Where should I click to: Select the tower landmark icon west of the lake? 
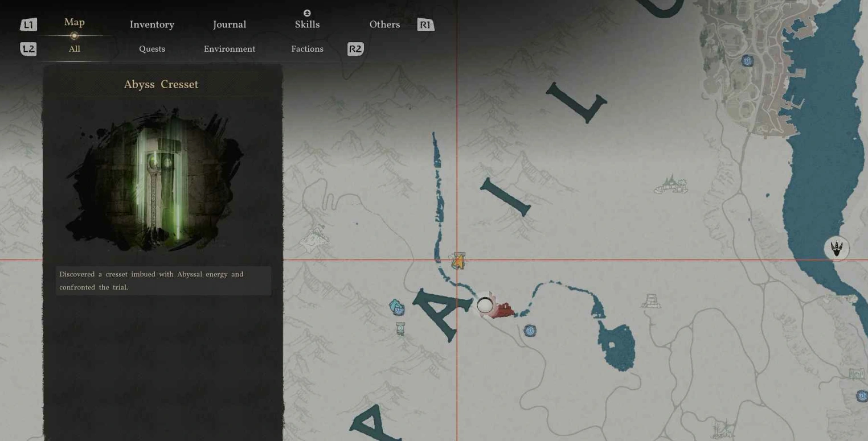coord(650,301)
